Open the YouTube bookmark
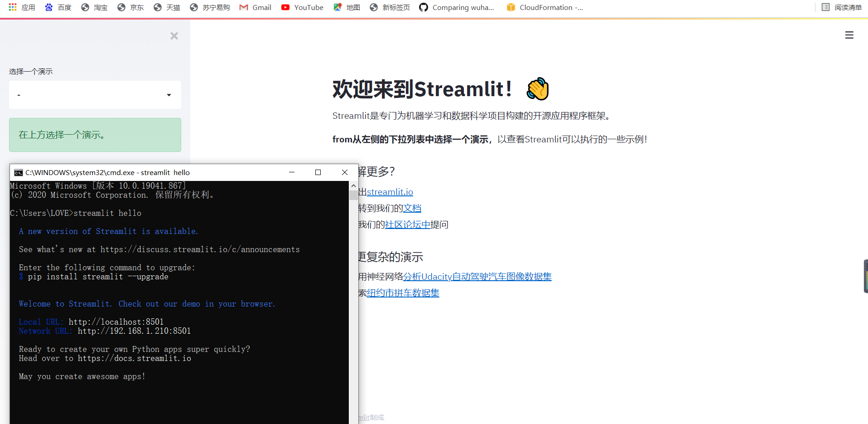Screen dimensions: 868x424 (302, 7)
